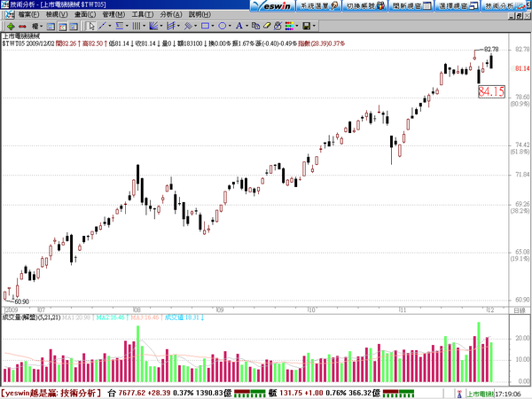
Task: Click the MA3 16.46 label
Action: 145,317
